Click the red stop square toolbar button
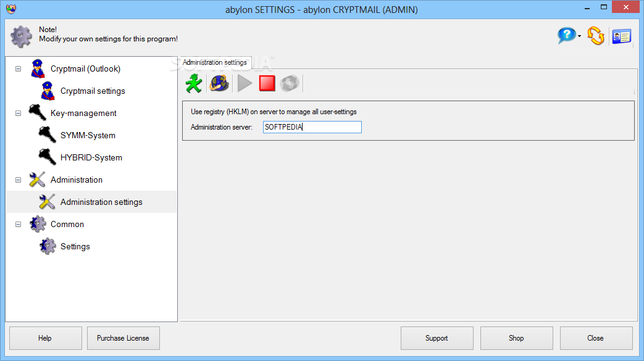 (267, 83)
